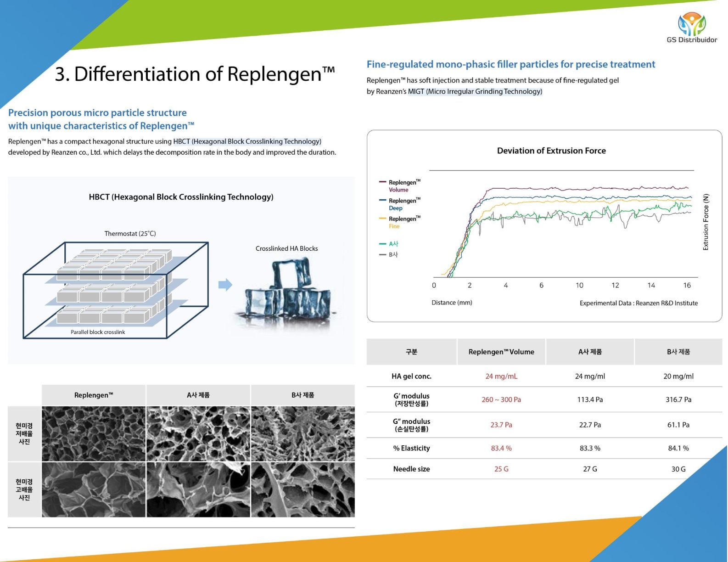Click the green A사 legend entry
The width and height of the screenshot is (728, 562).
[389, 244]
